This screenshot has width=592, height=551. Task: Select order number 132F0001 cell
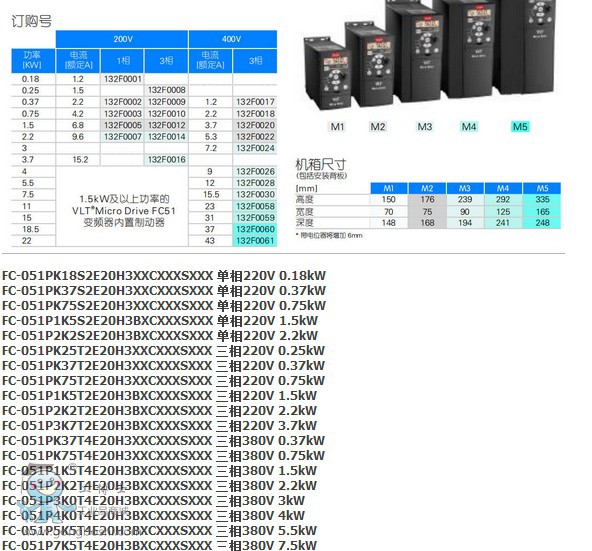click(x=122, y=79)
